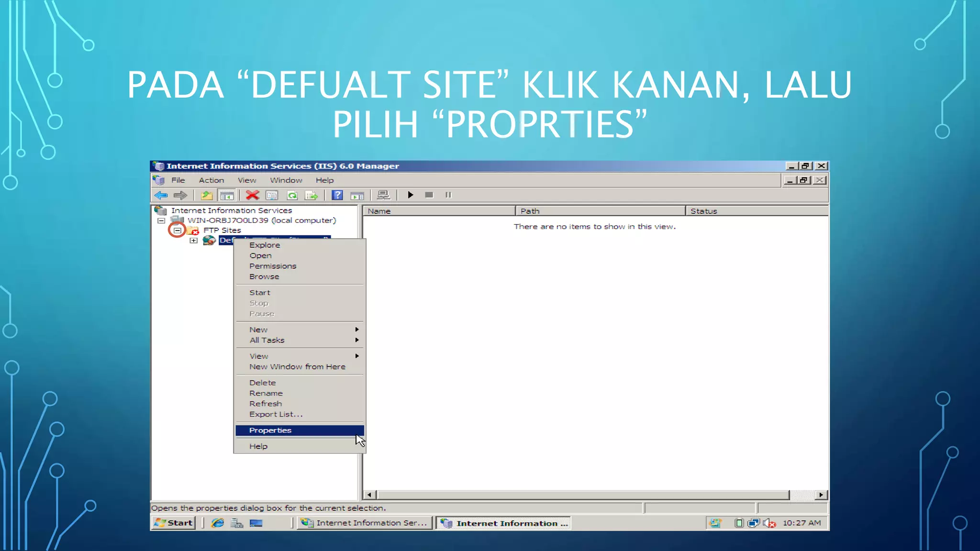This screenshot has height=551, width=980.
Task: Click the Pause toolbar icon
Action: pyautogui.click(x=448, y=195)
